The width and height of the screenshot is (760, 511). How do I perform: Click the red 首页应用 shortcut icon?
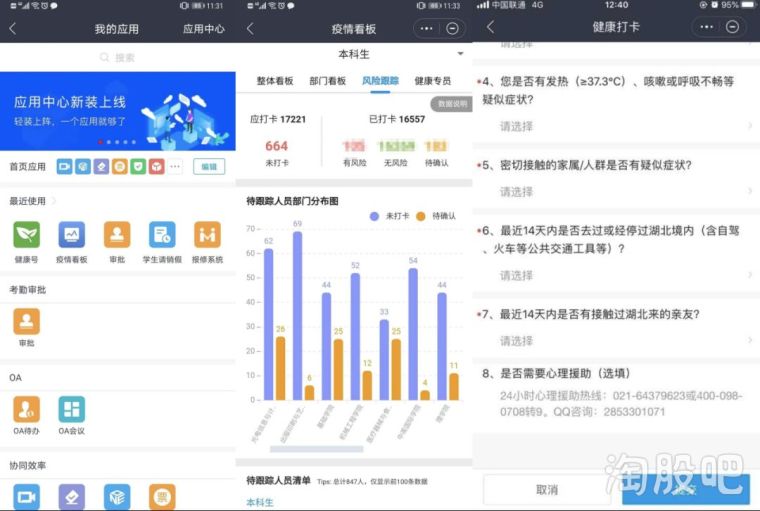[x=157, y=167]
